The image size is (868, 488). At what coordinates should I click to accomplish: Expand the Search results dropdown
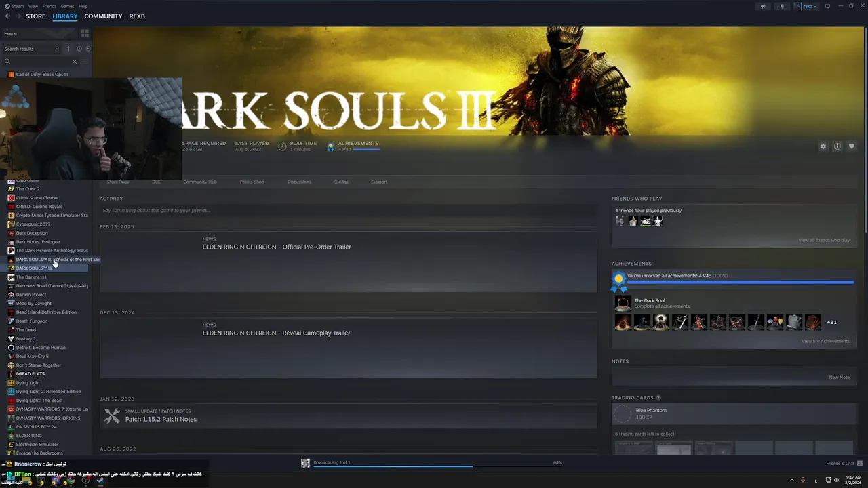point(31,49)
